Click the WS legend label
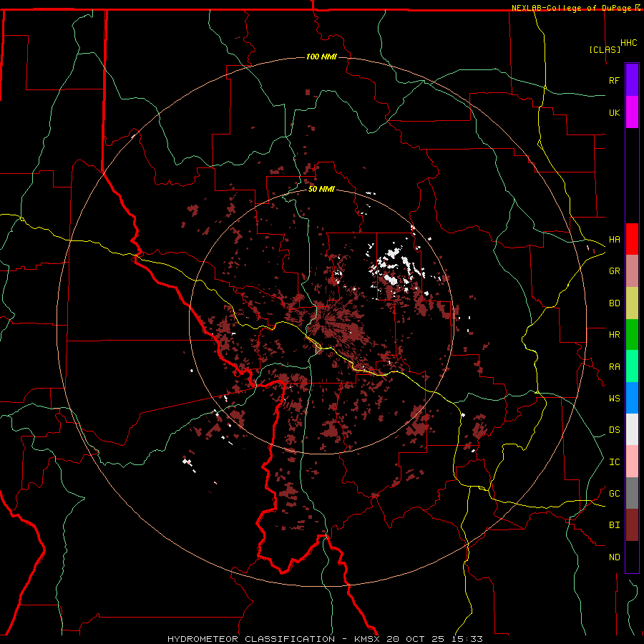Image resolution: width=644 pixels, height=644 pixels. point(614,398)
